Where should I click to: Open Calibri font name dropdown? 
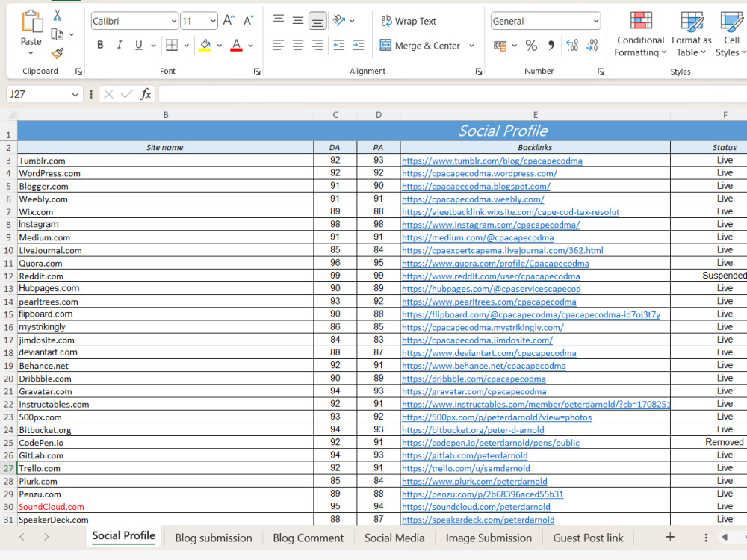coord(174,21)
